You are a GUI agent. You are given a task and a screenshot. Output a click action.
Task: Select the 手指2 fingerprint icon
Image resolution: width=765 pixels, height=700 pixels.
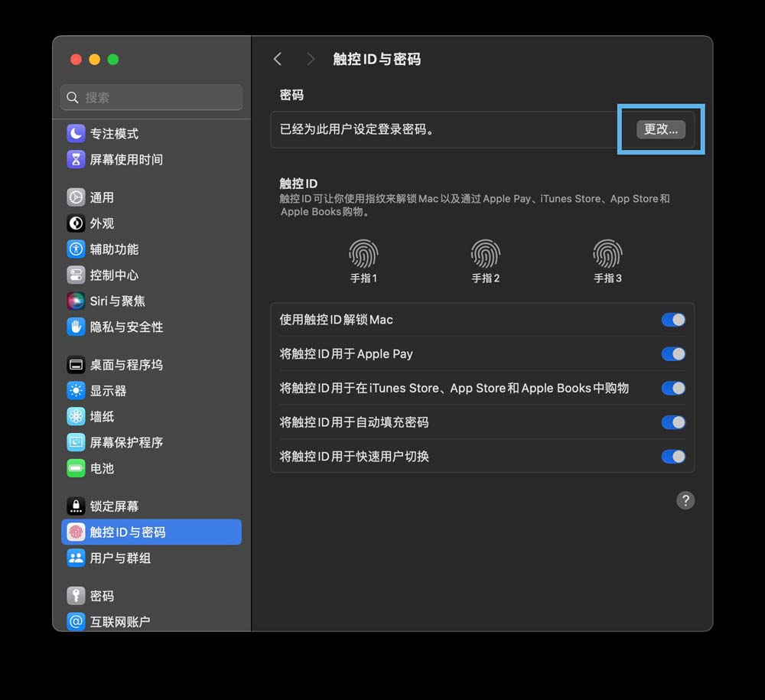[485, 253]
